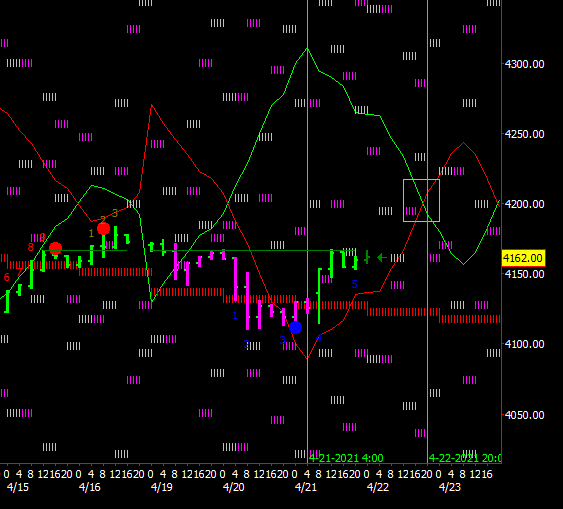Screen dimensions: 563x509
Task: Click the olive count number 1
Action: pyautogui.click(x=91, y=233)
